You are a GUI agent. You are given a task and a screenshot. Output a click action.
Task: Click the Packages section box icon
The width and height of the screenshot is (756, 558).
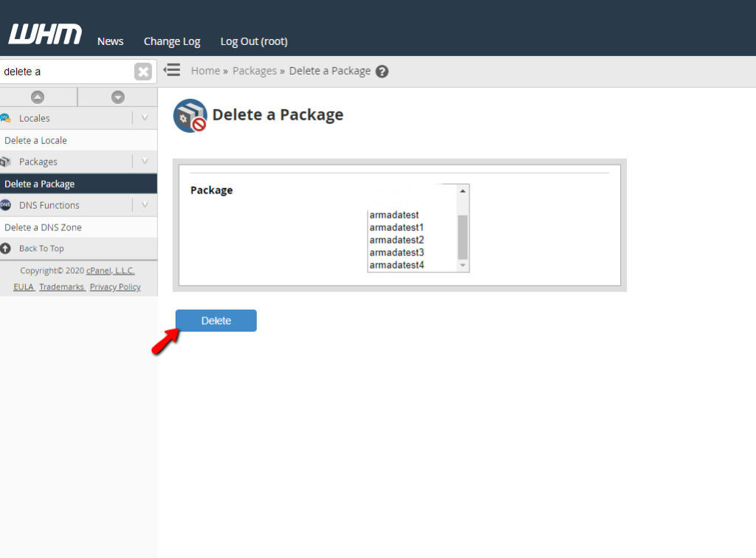(5, 162)
